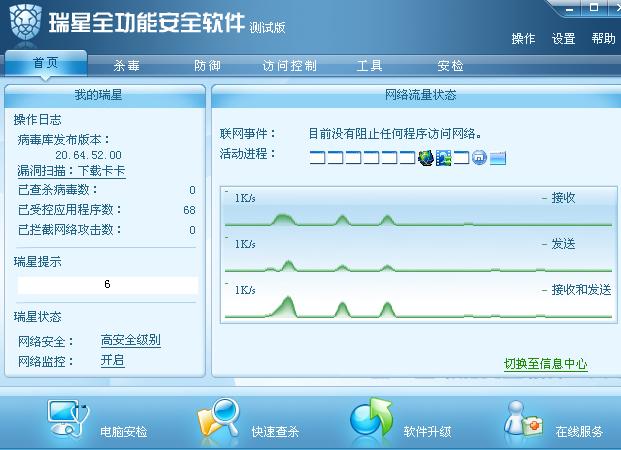The image size is (621, 450).
Task: Select the globe browser icon in 活动进程
Action: [x=426, y=158]
